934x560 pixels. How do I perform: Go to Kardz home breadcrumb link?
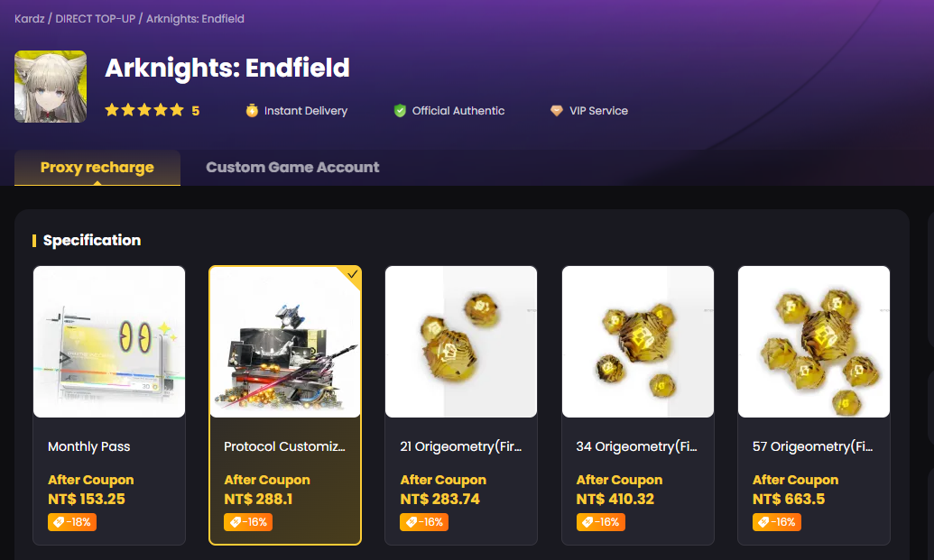point(30,19)
